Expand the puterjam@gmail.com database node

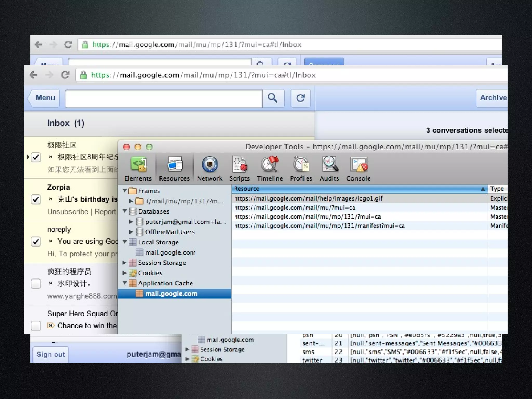[x=131, y=222]
